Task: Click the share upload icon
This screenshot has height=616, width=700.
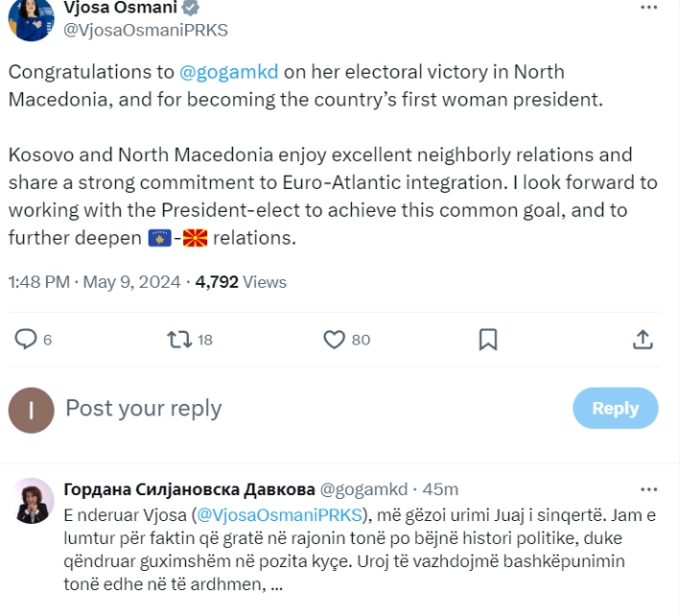Action: point(642,340)
